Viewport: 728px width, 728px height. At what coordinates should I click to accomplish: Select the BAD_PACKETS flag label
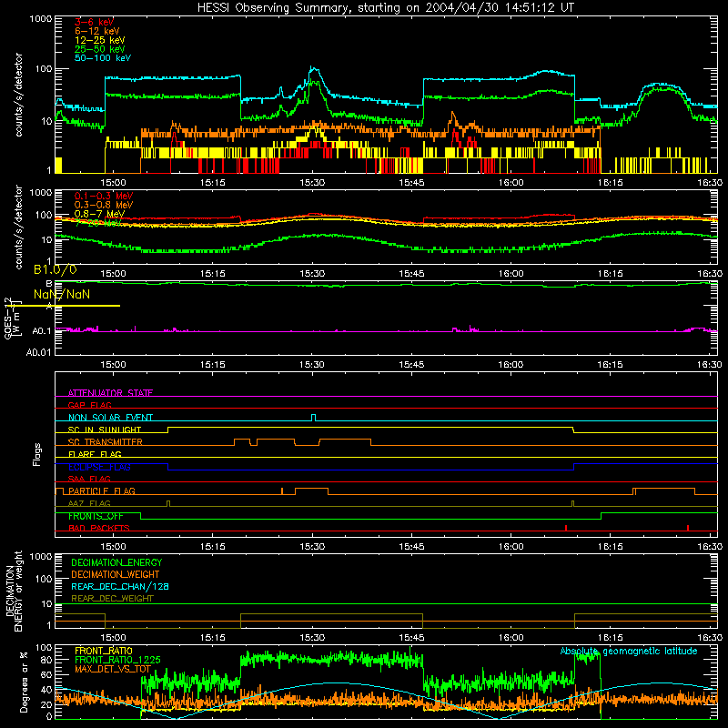pos(99,529)
